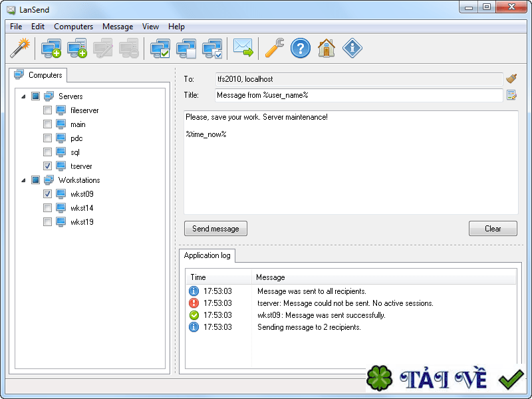The height and width of the screenshot is (399, 532).
Task: Select the pdc tree item label
Action: click(x=76, y=138)
